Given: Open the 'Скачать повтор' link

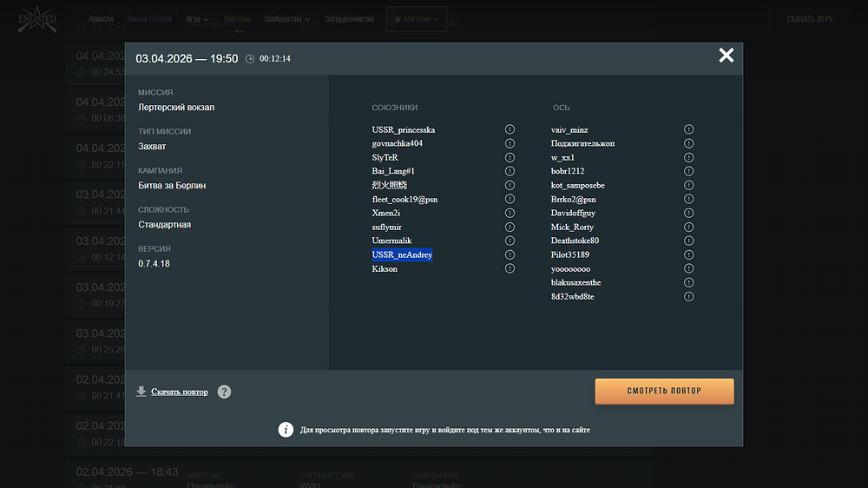Looking at the screenshot, I should click(x=180, y=392).
